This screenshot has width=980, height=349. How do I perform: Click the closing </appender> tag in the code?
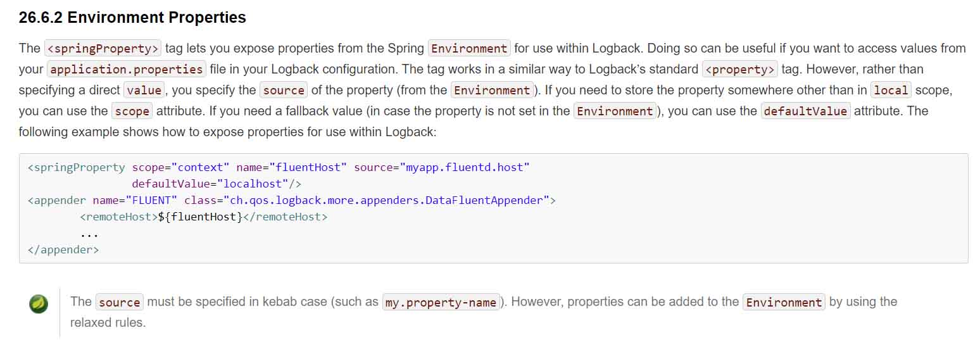(63, 250)
